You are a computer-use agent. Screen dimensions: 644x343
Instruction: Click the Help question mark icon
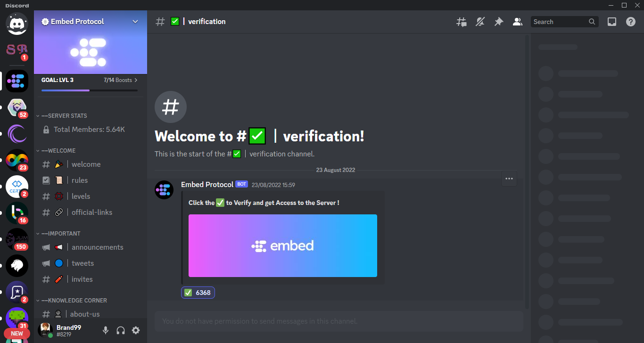click(x=630, y=22)
